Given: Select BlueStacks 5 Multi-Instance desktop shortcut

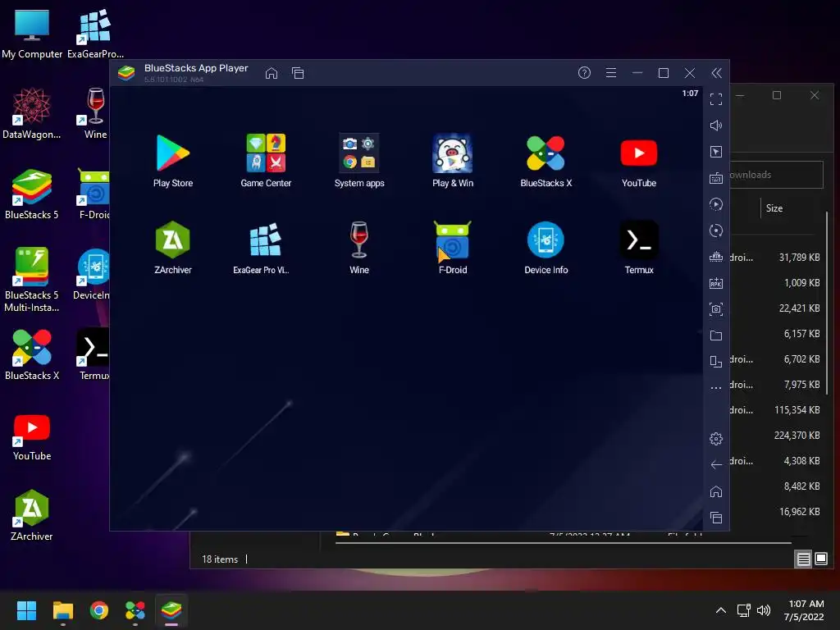Looking at the screenshot, I should click(x=32, y=280).
